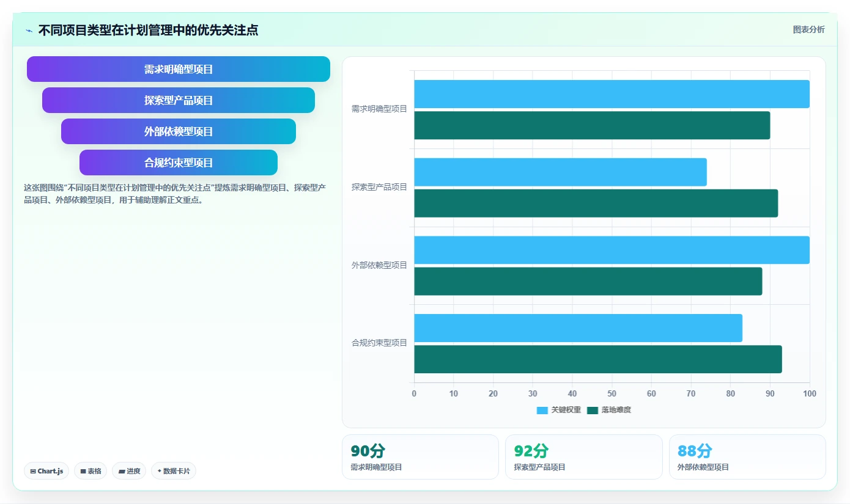The height and width of the screenshot is (504, 850).
Task: Select the 需求明确型项目 funnel bar
Action: (179, 69)
